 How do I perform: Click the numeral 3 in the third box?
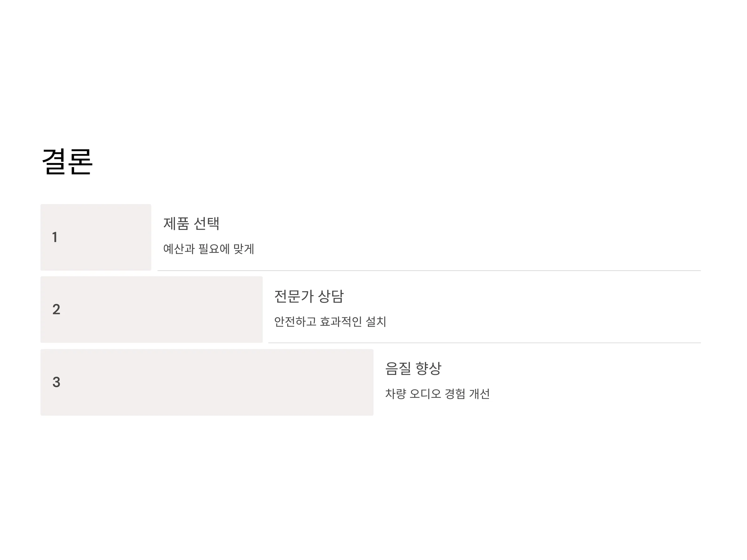[56, 382]
